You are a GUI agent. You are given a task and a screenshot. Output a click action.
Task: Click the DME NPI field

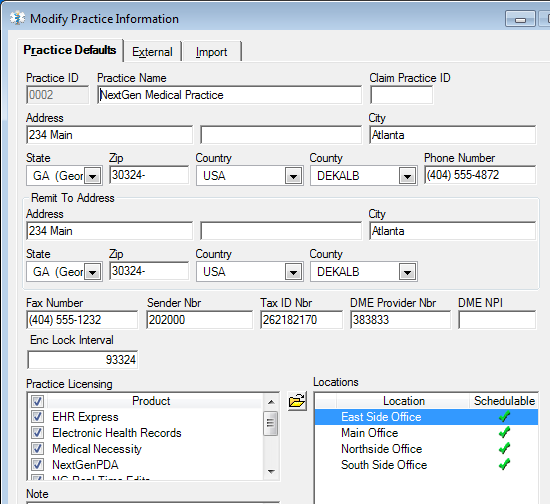coord(497,320)
